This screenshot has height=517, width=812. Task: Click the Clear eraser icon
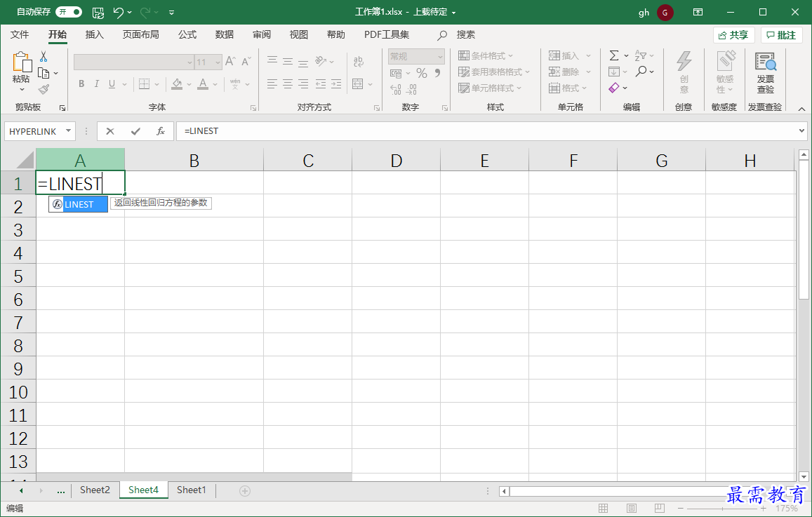(614, 88)
